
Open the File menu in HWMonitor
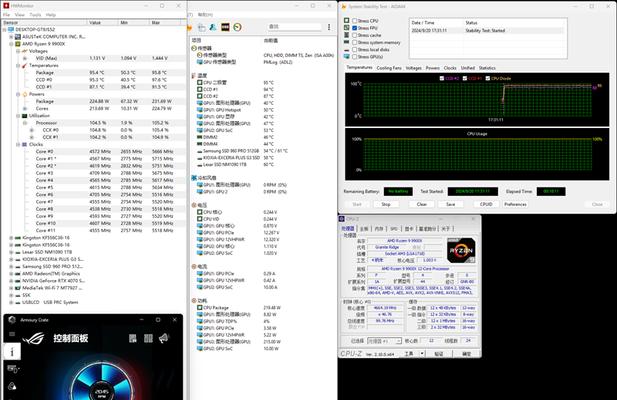point(6,15)
